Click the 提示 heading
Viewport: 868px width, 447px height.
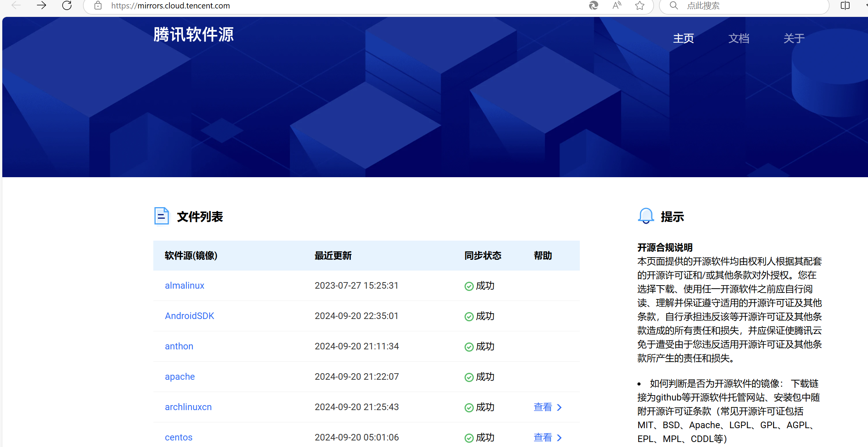(x=672, y=217)
